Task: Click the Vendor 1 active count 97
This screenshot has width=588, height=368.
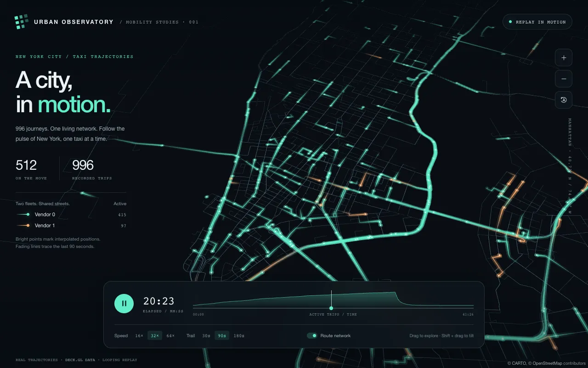Action: (124, 226)
